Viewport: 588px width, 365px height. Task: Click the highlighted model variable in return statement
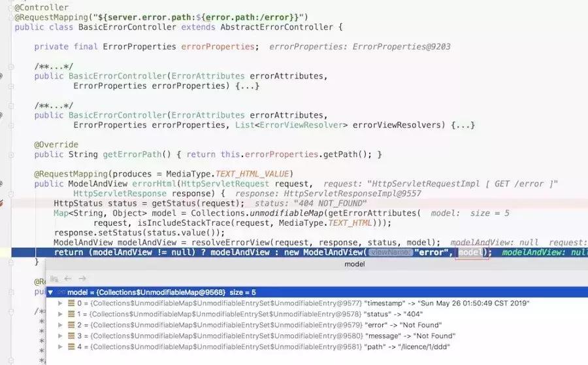coord(470,252)
